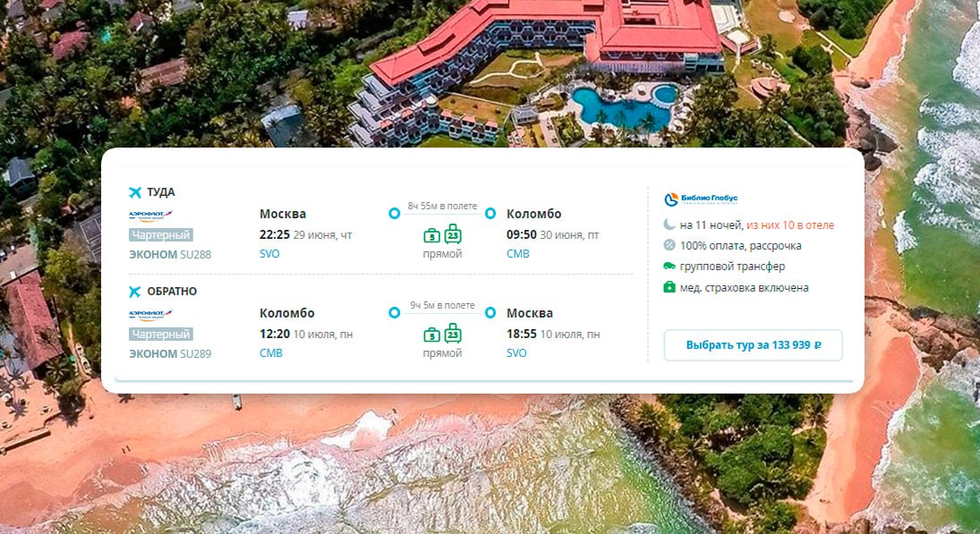The height and width of the screenshot is (534, 980).
Task: Click the Moscow departure point circle marker
Action: tap(395, 214)
